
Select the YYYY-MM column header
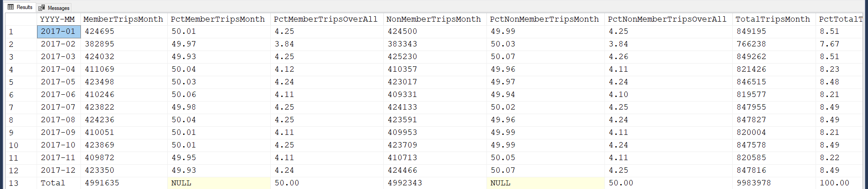click(57, 19)
